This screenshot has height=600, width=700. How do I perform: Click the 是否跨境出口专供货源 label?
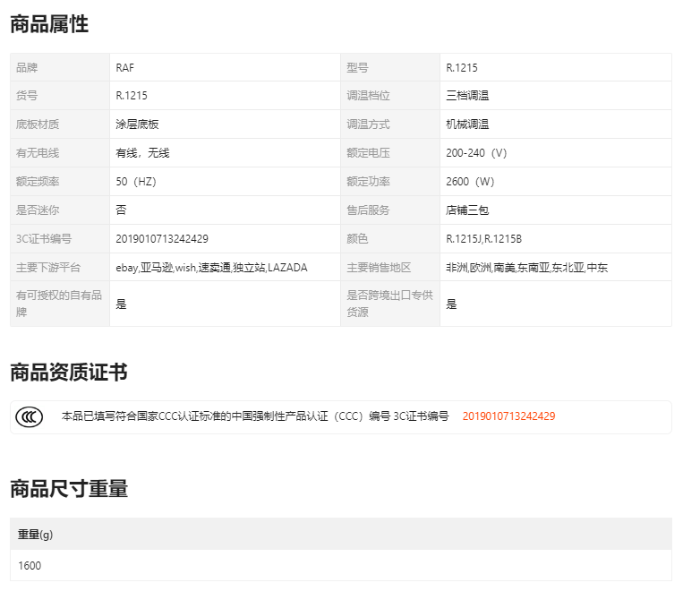coord(389,304)
